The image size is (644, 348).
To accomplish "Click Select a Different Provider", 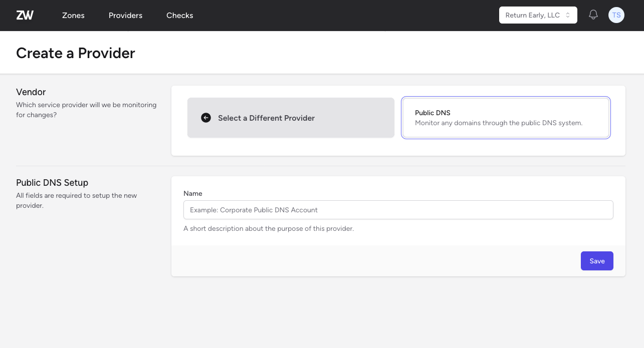I will tap(266, 118).
